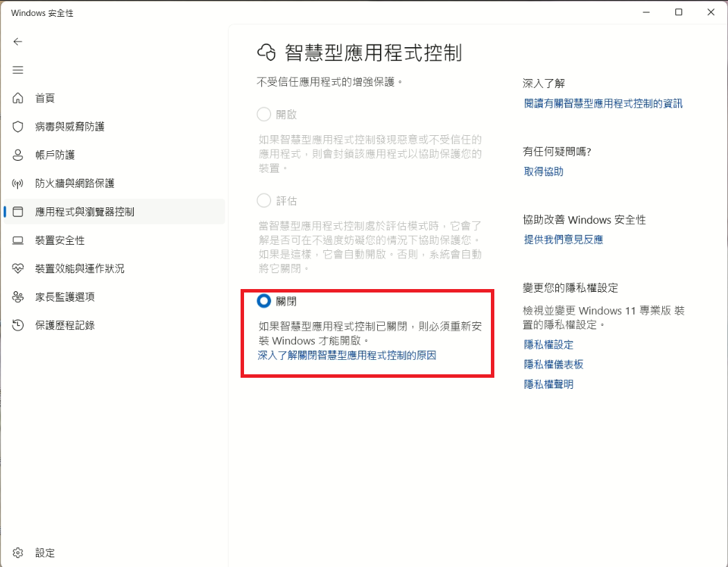This screenshot has width=728, height=567.
Task: Click the family icon for 家長監護選項
Action: [18, 297]
